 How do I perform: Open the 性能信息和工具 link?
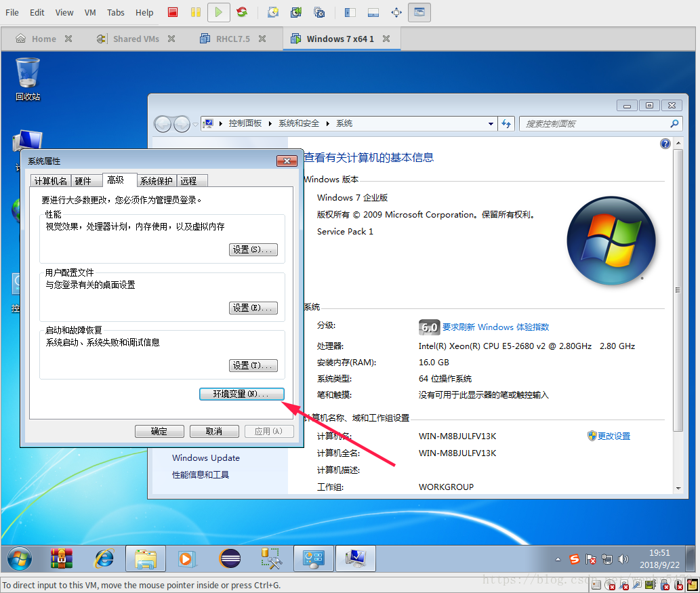click(201, 474)
